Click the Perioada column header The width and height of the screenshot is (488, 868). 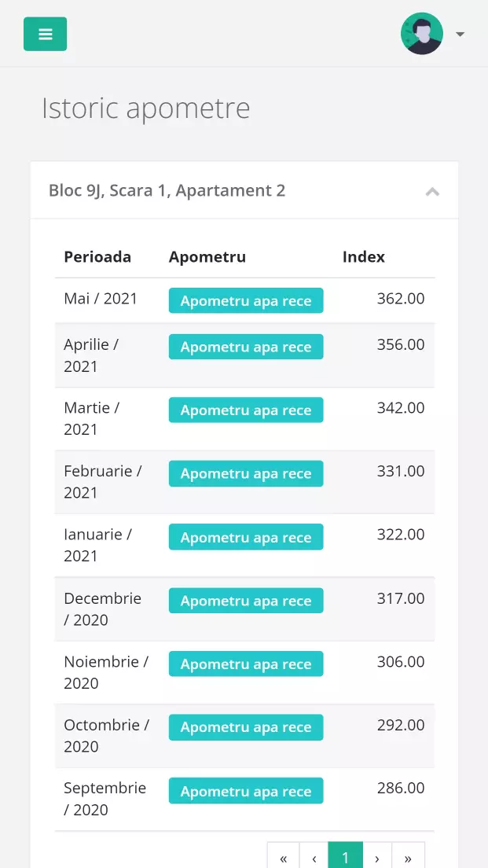[x=97, y=257]
